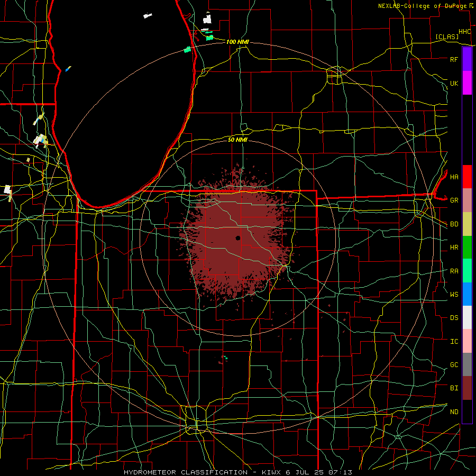
Task: Click the RA legend label
Action: pos(454,271)
